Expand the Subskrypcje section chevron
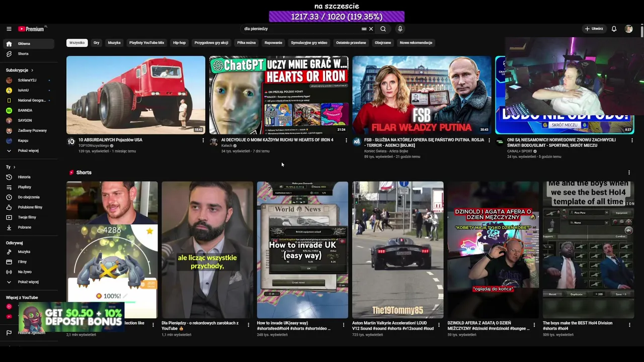 click(x=32, y=70)
